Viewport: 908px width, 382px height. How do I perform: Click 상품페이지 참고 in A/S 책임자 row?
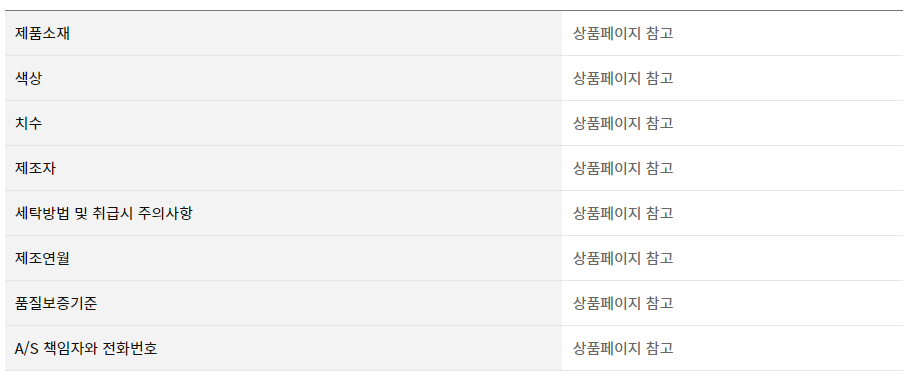(623, 348)
